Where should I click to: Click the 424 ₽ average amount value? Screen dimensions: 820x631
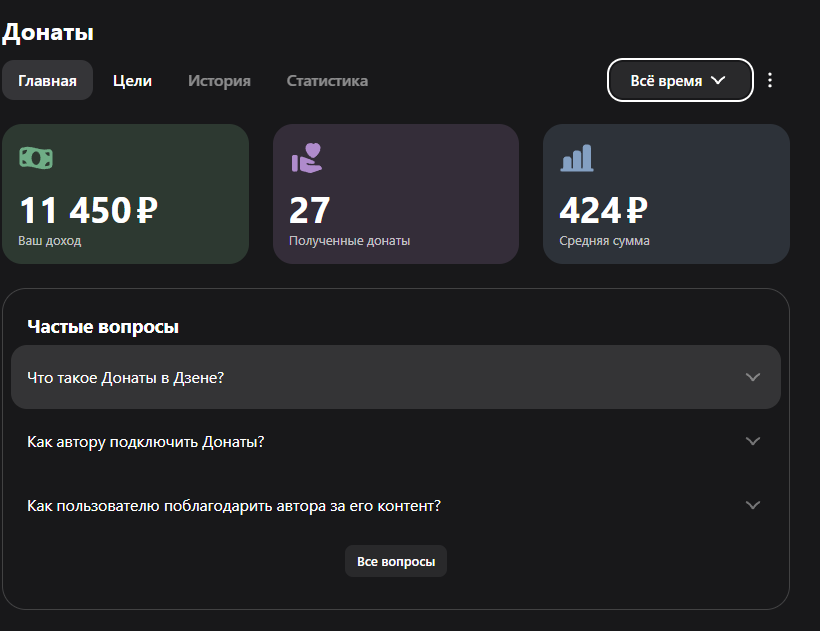(603, 210)
